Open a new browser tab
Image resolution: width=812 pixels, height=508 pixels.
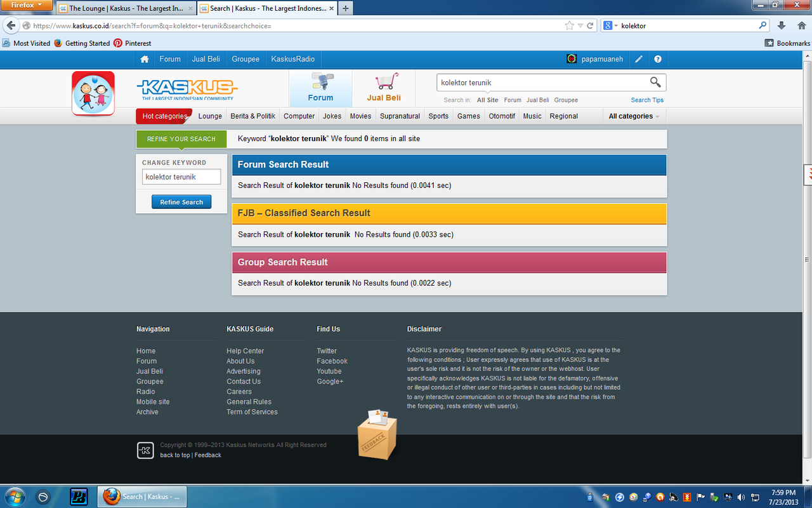(346, 8)
